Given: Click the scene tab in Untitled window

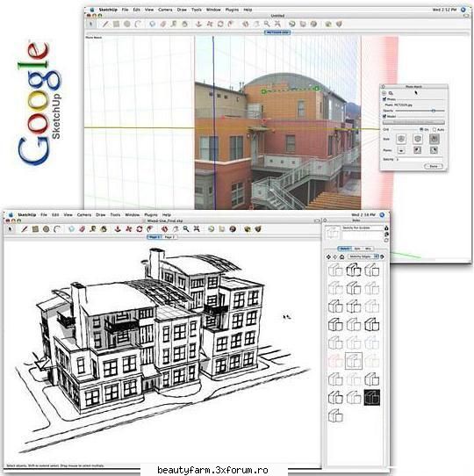Looking at the screenshot, I should pyautogui.click(x=277, y=32).
